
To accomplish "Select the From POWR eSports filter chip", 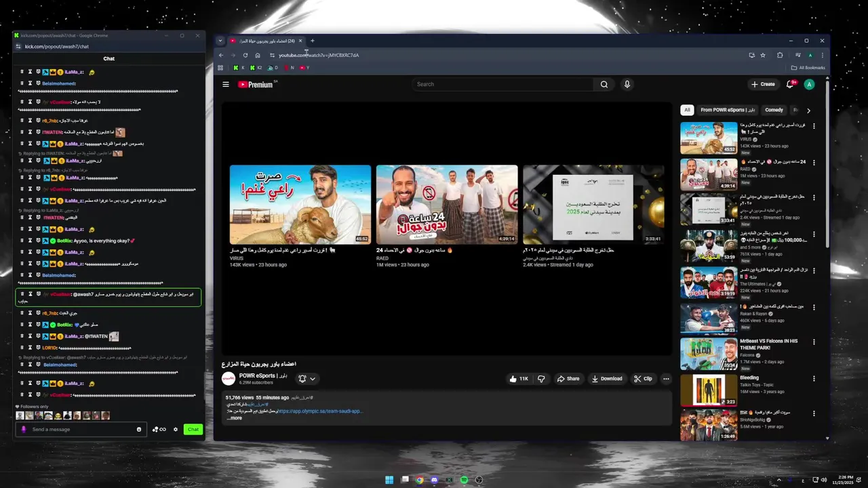I will 728,110.
